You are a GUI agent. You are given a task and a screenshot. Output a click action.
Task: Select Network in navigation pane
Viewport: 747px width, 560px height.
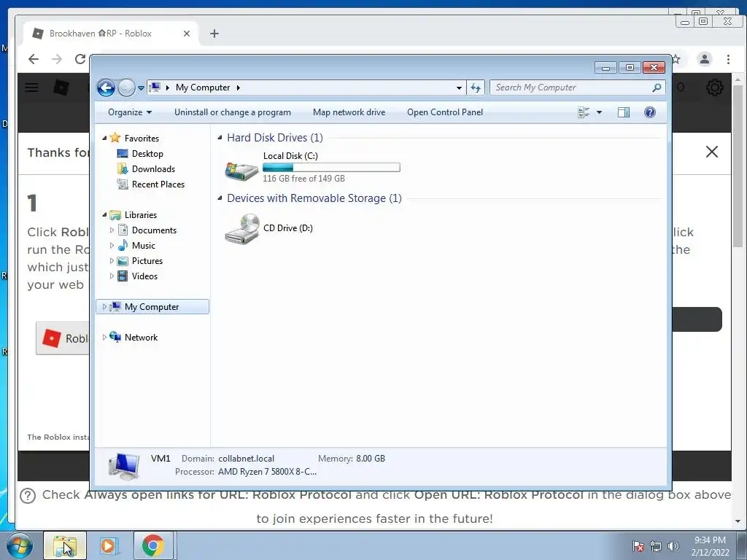(x=141, y=338)
